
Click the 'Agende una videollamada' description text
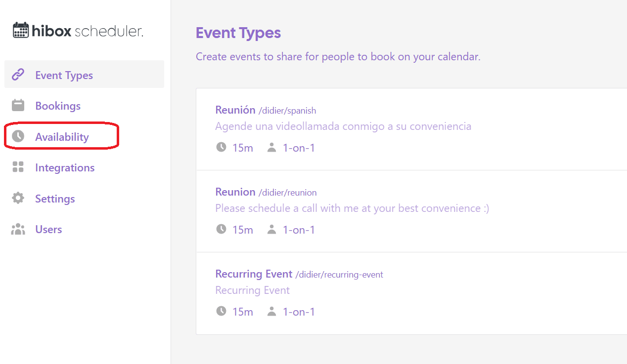click(343, 126)
